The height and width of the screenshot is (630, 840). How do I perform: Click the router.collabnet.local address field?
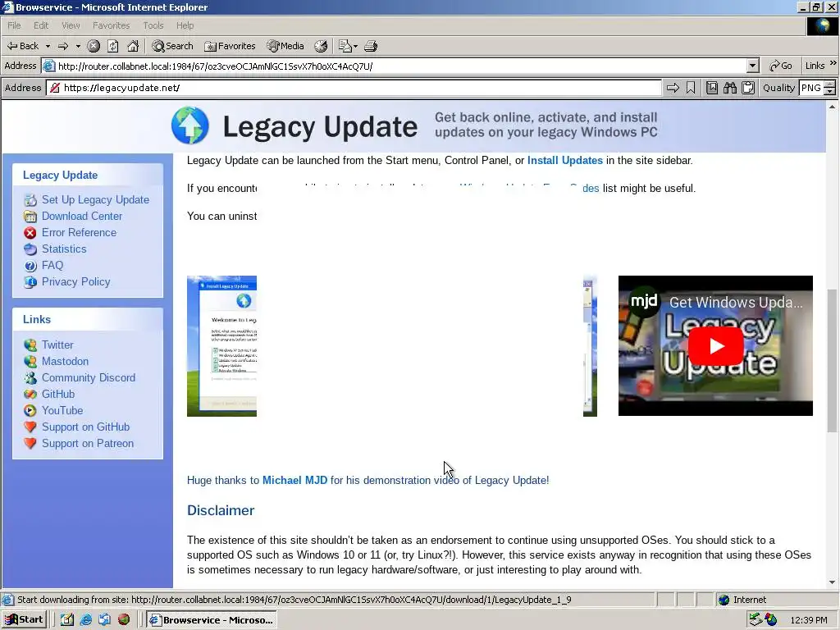394,66
